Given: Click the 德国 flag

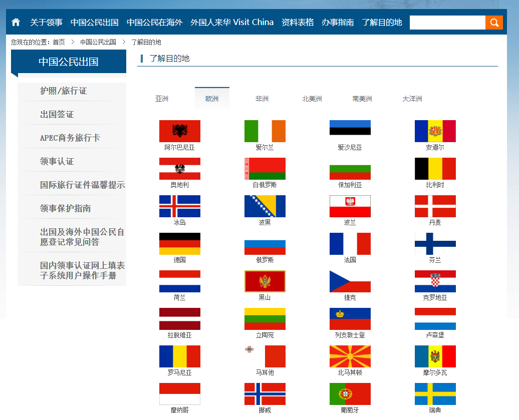Looking at the screenshot, I should coord(179,243).
